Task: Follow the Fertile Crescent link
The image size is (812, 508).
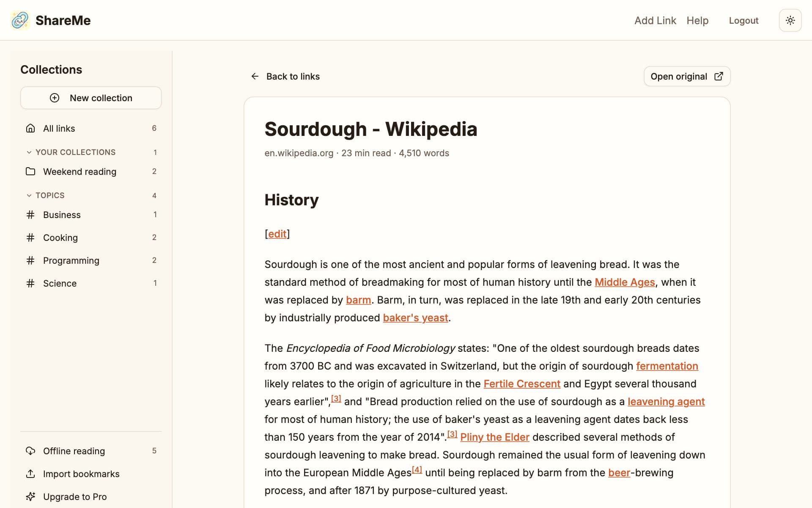Action: tap(522, 384)
